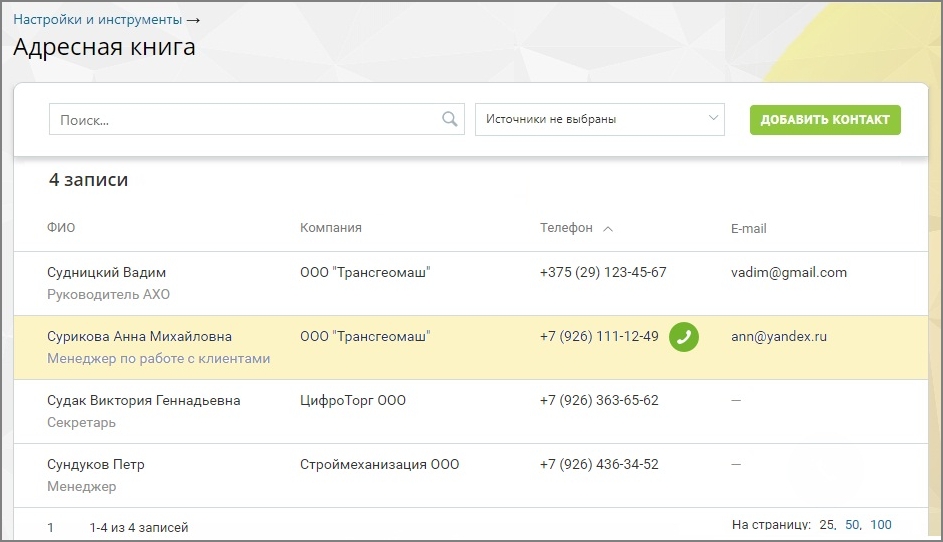
Task: Click company ЦифроТорг ООО
Action: coord(353,401)
